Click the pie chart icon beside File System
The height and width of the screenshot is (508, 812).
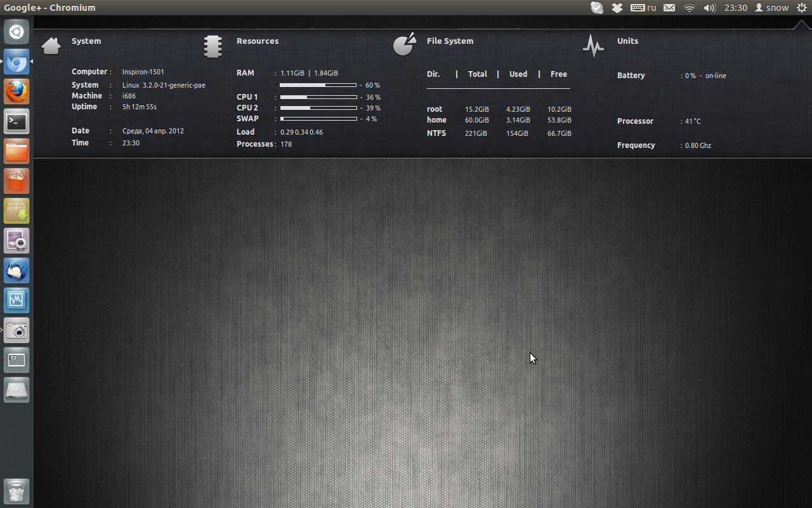404,44
